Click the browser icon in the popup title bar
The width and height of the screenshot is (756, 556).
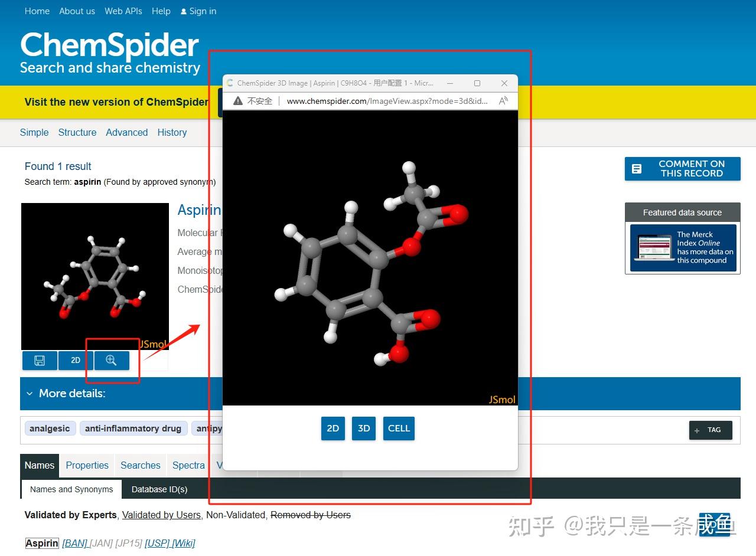click(230, 83)
